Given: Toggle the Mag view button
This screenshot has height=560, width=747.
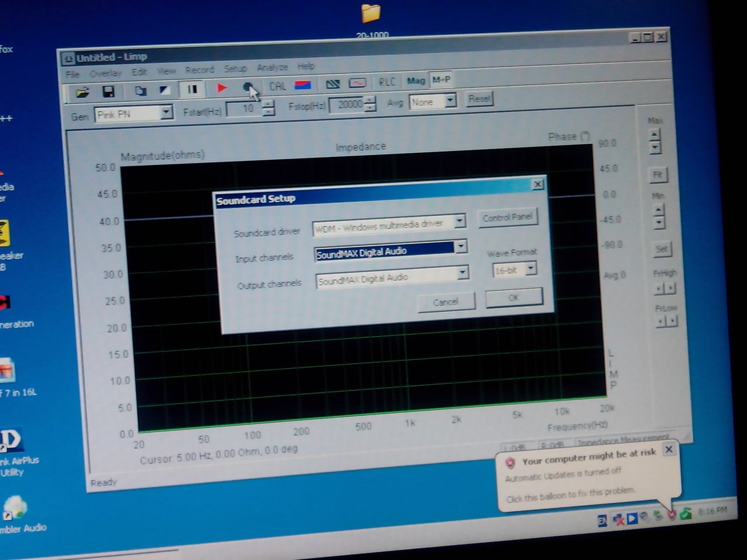Looking at the screenshot, I should tap(416, 81).
